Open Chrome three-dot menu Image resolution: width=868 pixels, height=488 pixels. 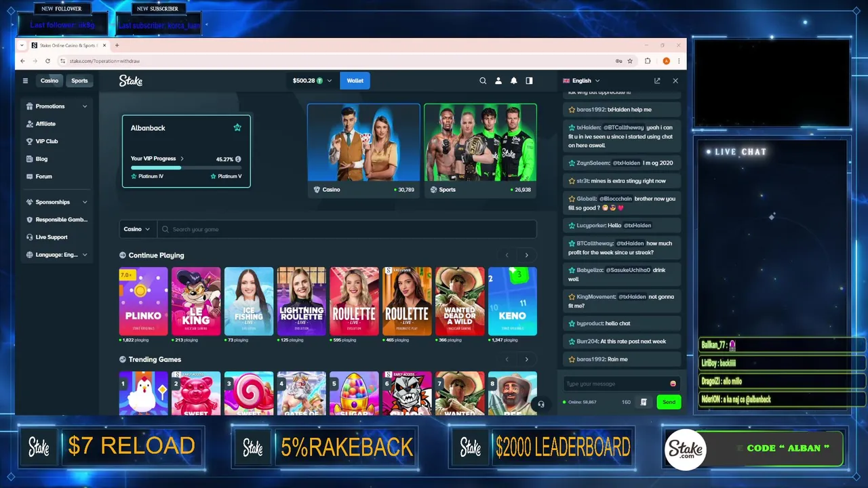coord(679,61)
